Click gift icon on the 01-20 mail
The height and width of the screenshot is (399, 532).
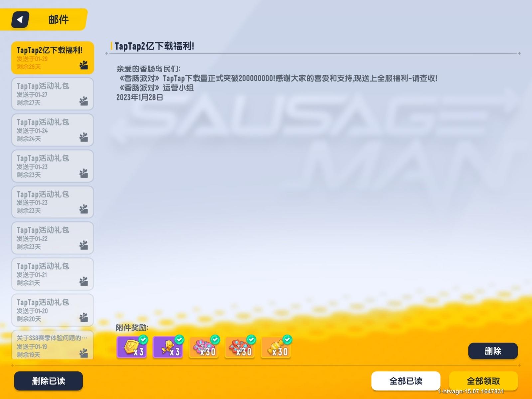click(x=84, y=317)
